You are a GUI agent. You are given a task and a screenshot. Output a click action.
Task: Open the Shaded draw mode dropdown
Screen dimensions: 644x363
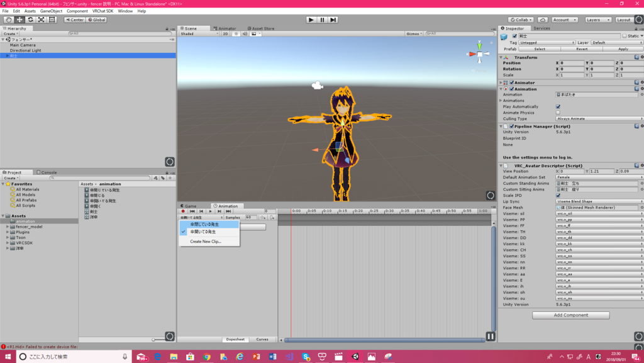coord(199,34)
